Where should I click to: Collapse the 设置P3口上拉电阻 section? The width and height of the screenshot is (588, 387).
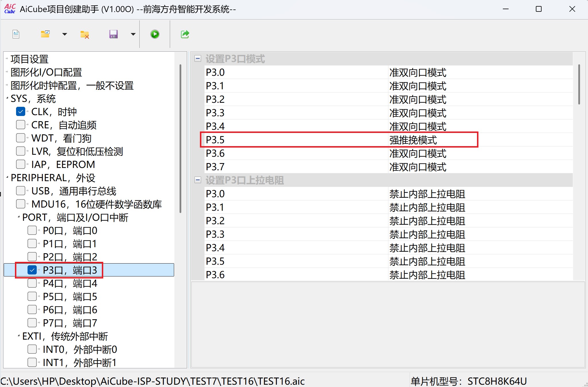coord(198,180)
